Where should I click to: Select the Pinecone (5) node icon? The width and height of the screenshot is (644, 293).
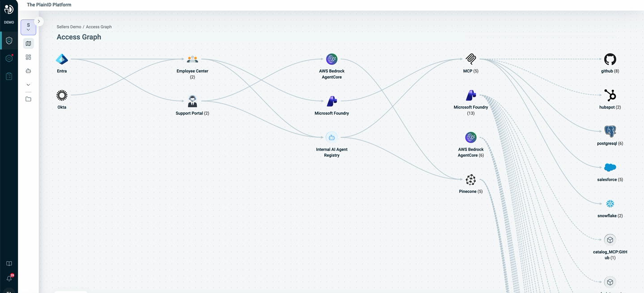pos(470,180)
